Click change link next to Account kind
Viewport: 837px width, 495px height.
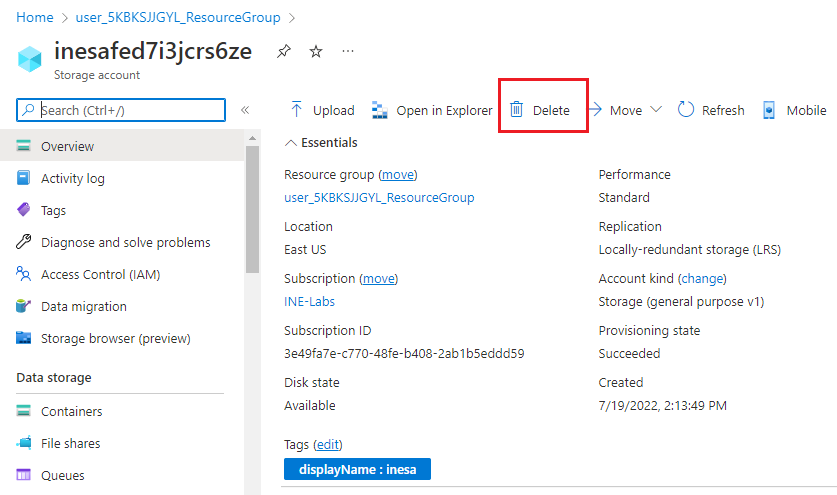702,278
